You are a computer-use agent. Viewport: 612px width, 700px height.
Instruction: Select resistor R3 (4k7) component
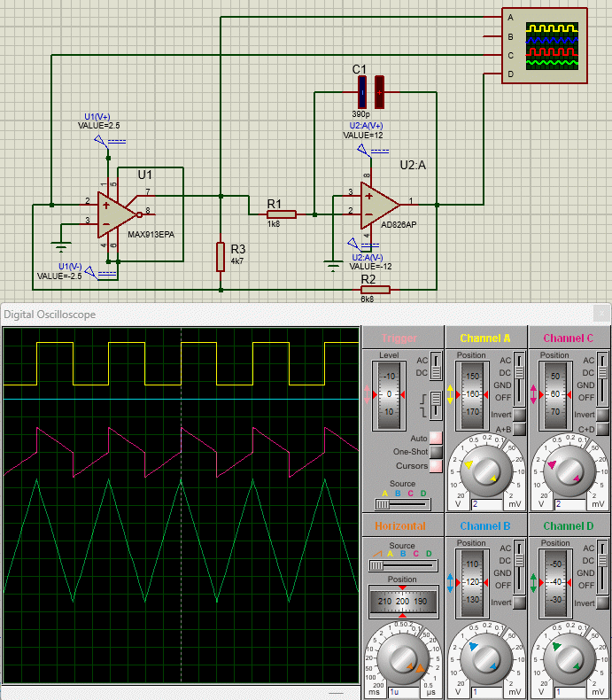pos(220,257)
